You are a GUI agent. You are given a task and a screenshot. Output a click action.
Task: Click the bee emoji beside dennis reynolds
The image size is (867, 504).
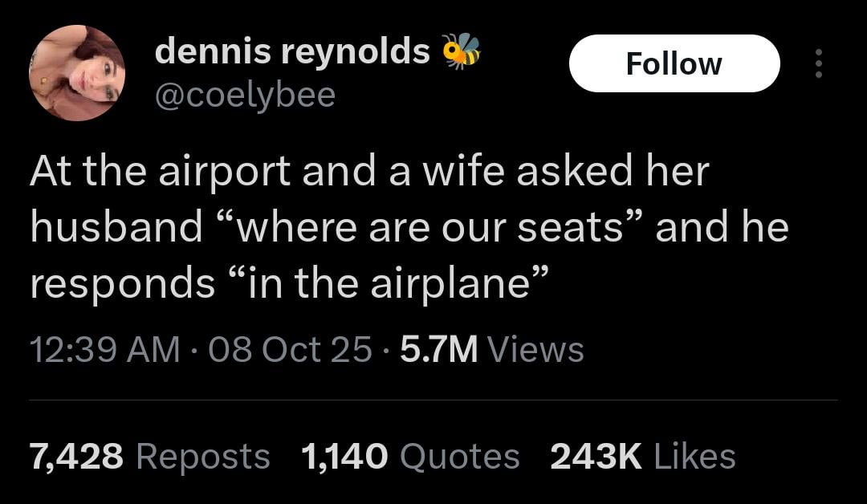[462, 51]
